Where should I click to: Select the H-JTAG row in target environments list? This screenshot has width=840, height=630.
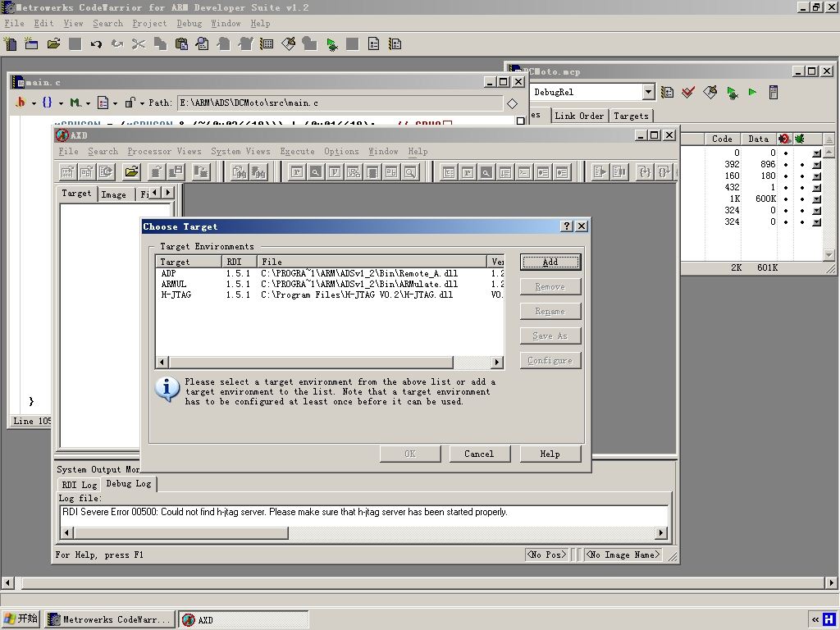click(x=330, y=294)
